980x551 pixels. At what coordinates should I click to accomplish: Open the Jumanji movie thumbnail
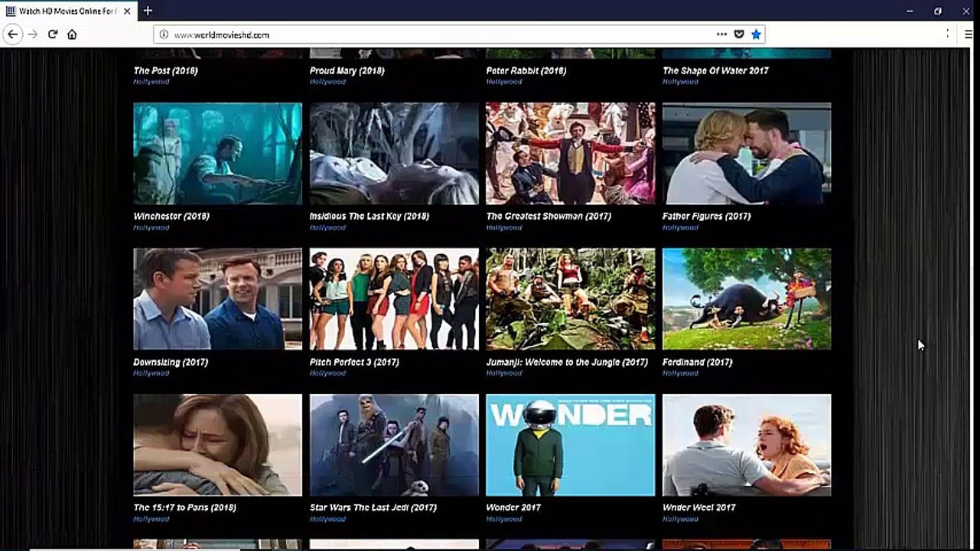click(571, 299)
